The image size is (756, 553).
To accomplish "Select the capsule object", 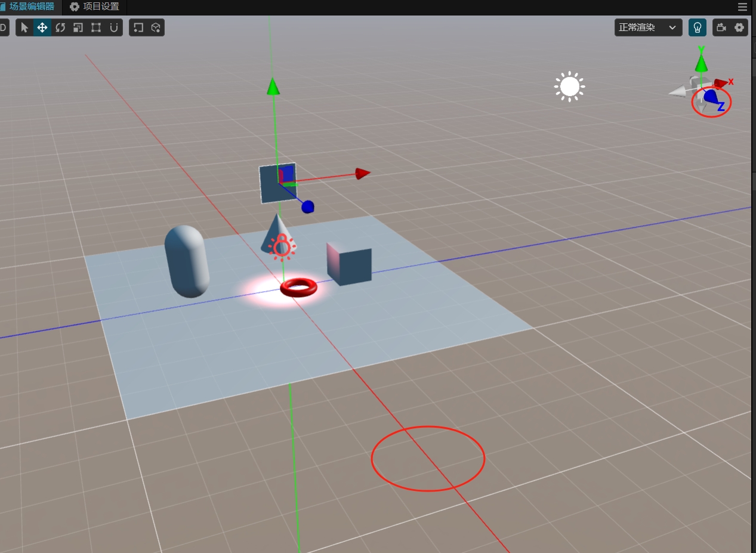I will pyautogui.click(x=187, y=261).
